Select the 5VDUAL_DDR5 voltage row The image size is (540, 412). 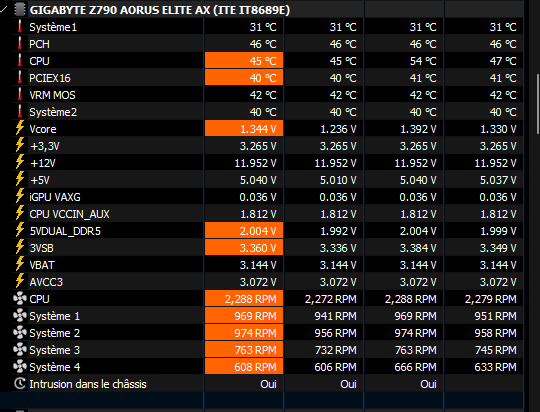[261, 231]
